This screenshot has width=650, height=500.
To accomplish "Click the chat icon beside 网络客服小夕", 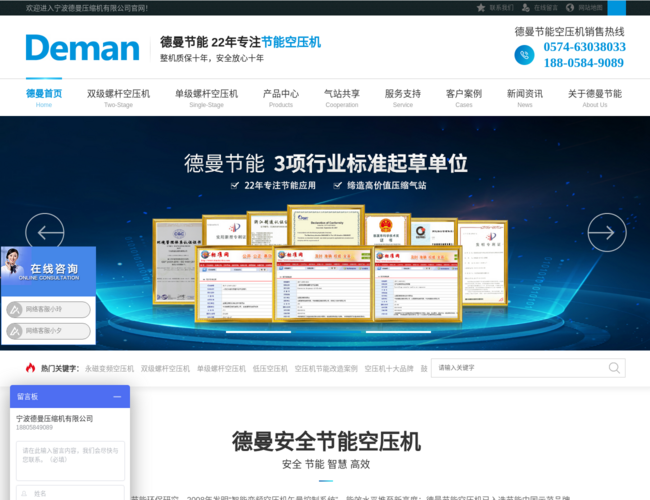I will (x=15, y=331).
